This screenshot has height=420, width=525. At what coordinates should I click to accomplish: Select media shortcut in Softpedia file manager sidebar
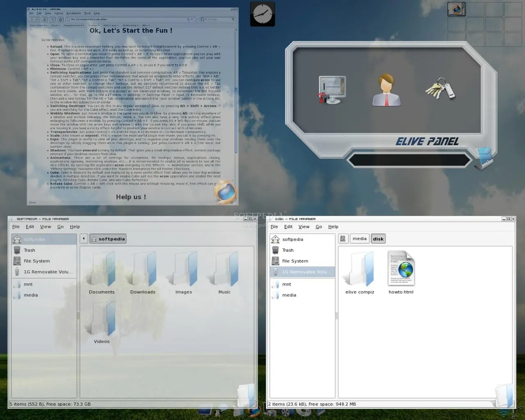coord(44,295)
